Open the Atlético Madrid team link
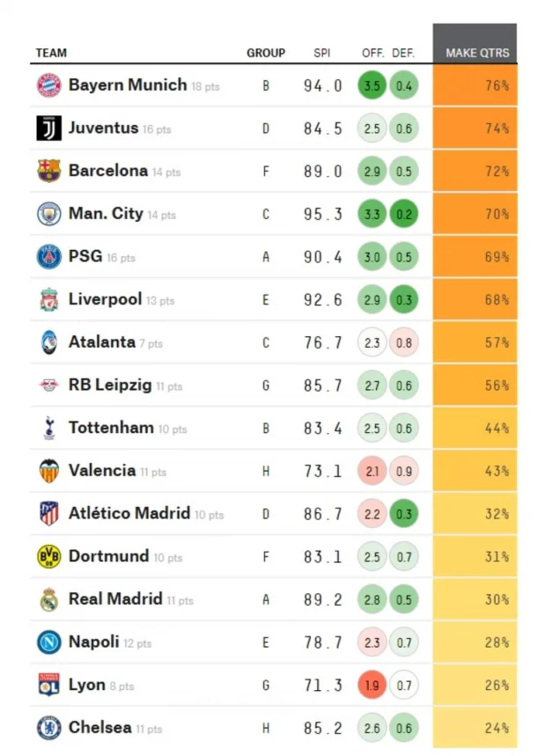Screen dimensions: 545x756 pos(129,513)
